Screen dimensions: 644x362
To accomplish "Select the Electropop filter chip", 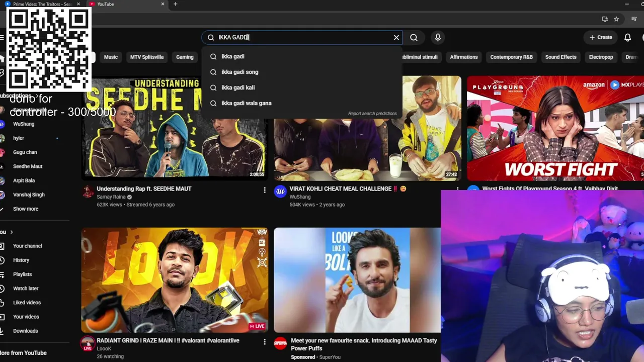I will pos(601,57).
